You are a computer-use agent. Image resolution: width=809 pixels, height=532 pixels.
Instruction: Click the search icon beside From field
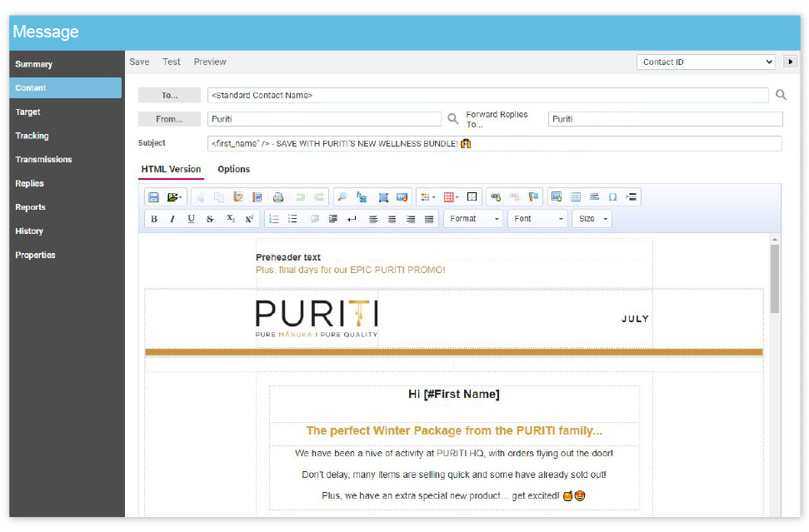coord(453,118)
